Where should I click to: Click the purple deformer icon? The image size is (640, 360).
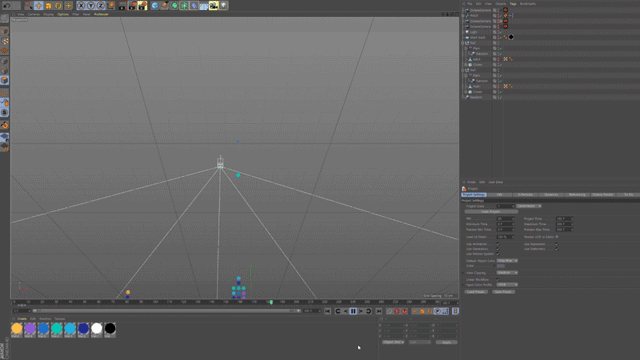click(x=194, y=6)
